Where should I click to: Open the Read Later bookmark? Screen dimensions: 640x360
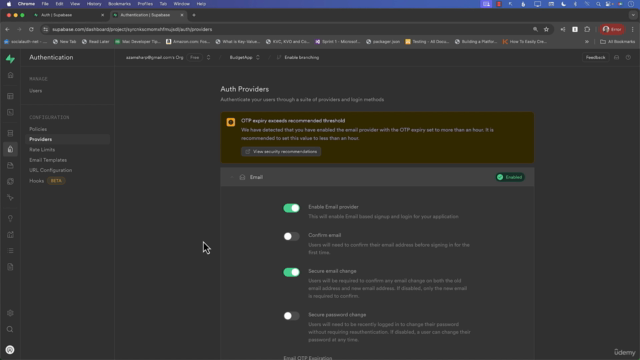[96, 42]
